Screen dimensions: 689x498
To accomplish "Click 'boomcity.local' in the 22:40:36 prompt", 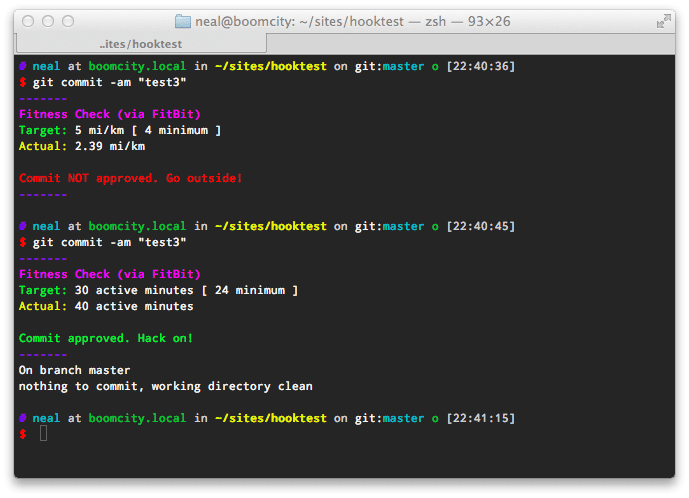I will 137,66.
